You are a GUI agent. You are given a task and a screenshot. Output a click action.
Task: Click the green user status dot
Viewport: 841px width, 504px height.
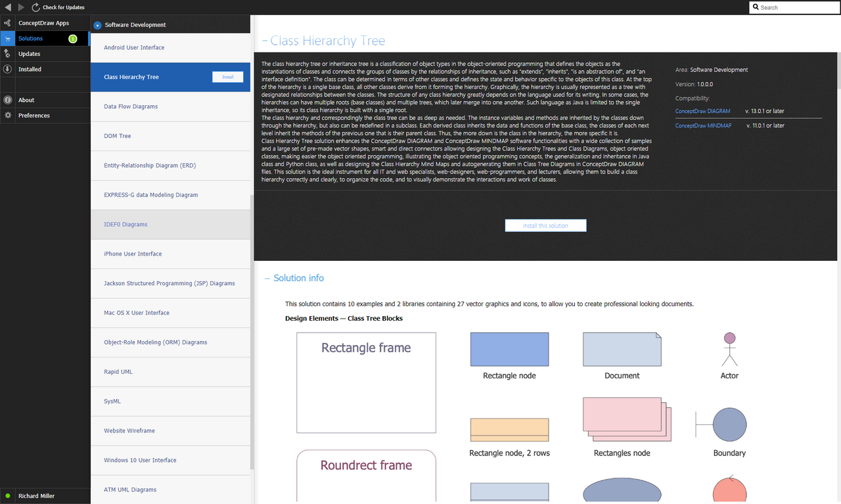coord(7,495)
